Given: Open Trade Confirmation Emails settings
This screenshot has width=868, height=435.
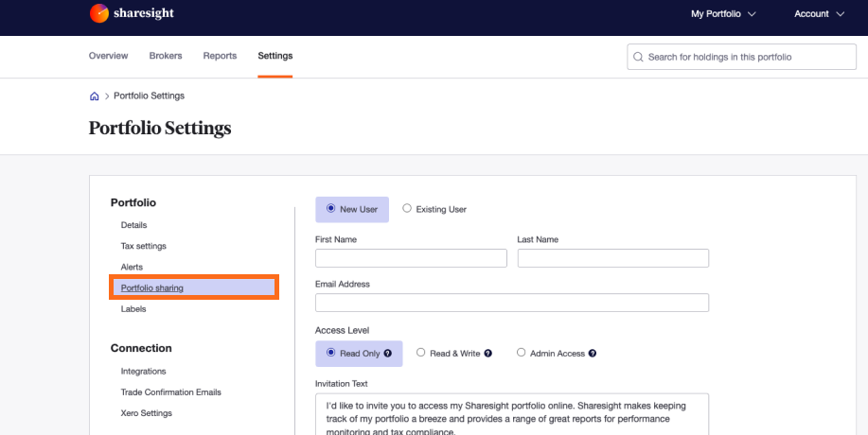Looking at the screenshot, I should 171,392.
